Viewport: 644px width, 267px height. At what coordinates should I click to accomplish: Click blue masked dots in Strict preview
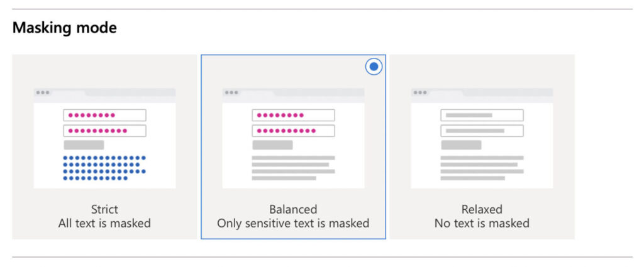click(104, 168)
